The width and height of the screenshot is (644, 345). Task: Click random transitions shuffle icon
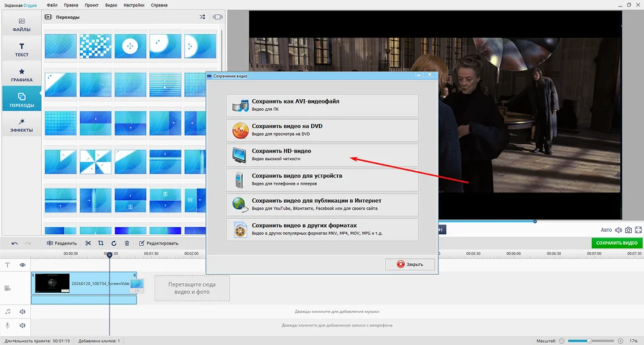202,17
